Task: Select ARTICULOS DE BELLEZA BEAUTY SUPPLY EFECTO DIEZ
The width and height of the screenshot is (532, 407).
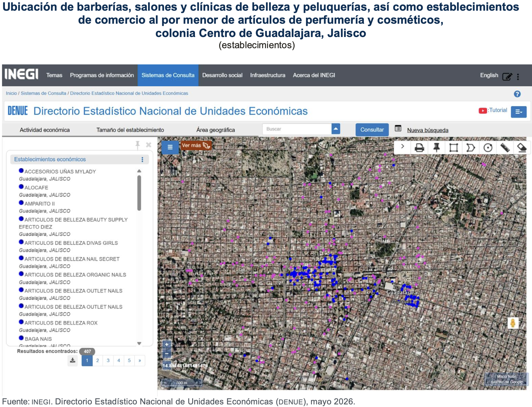Action: 73,223
